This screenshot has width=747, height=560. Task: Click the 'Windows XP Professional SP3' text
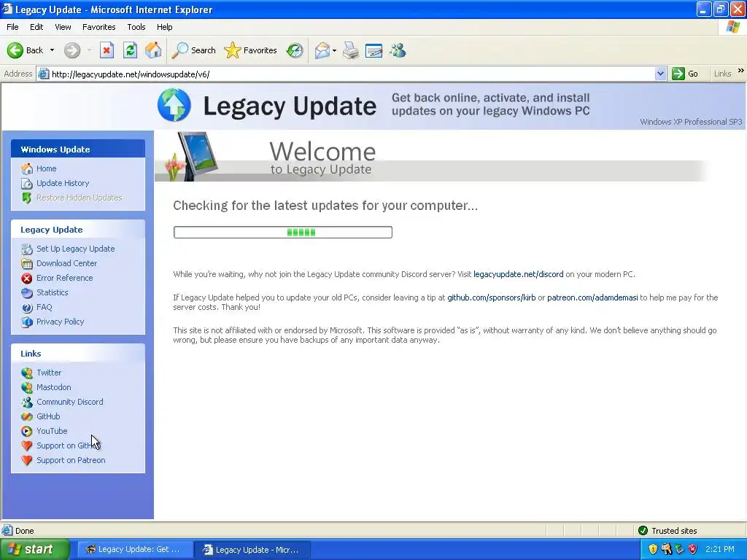[691, 122]
